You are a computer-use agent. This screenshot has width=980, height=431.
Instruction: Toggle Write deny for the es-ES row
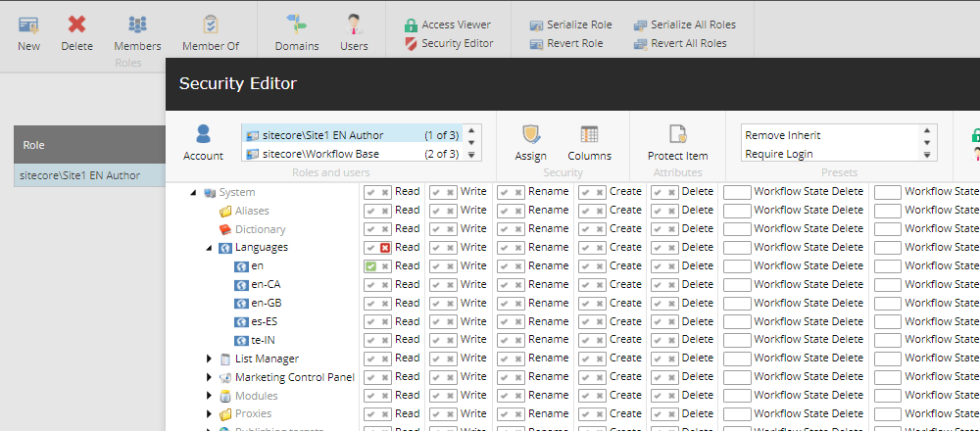tap(451, 321)
